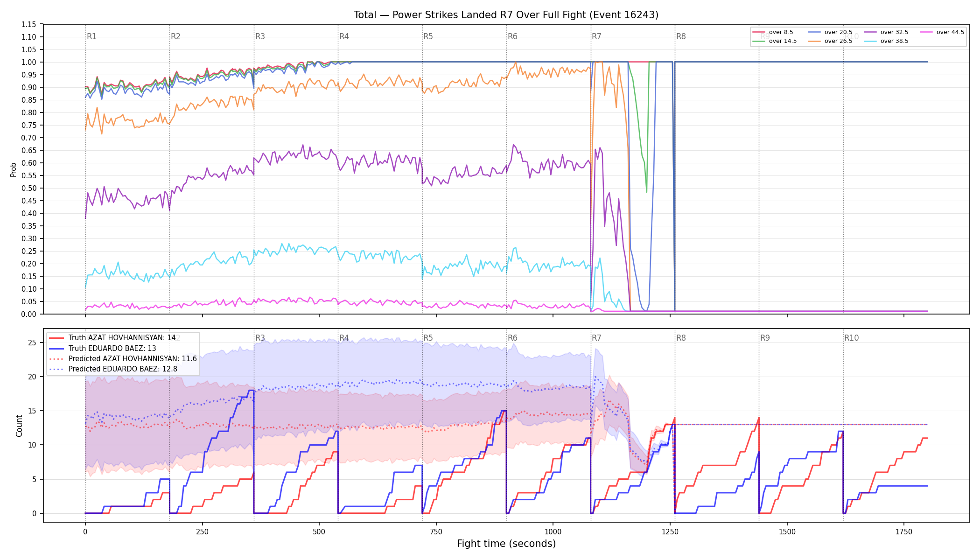Click the R1 round marker in the probability chart
Viewport: 980px width, 560px height.
click(91, 36)
